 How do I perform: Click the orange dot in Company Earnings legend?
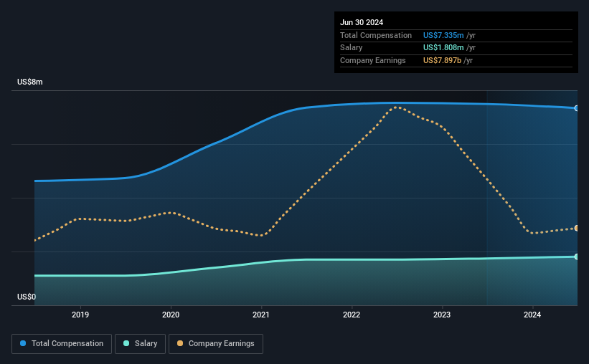tap(180, 343)
